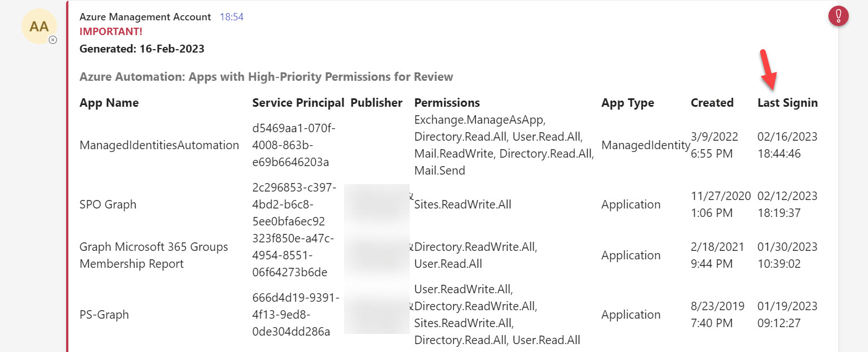Select the PS-Graph app name

tap(105, 315)
